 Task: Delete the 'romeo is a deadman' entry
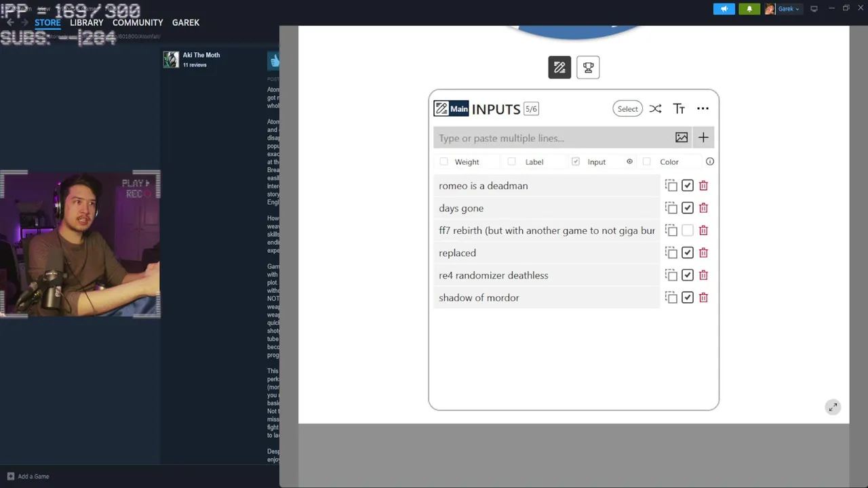tap(703, 186)
